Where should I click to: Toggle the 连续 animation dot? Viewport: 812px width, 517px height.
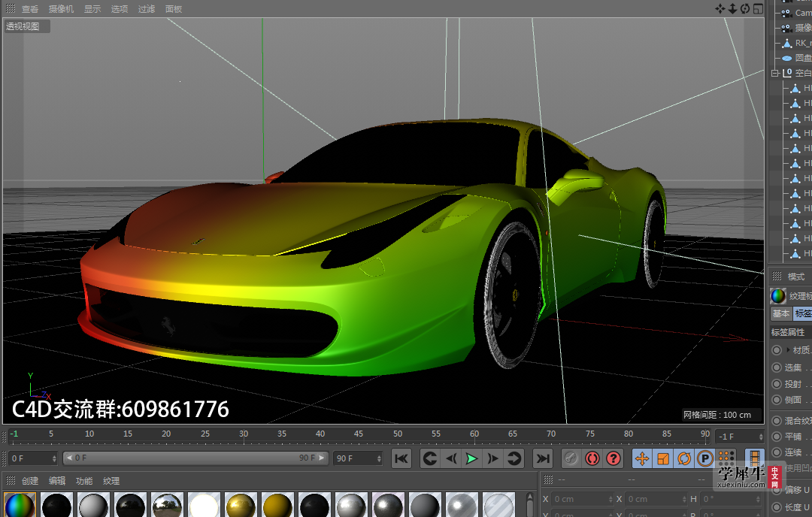(x=776, y=452)
